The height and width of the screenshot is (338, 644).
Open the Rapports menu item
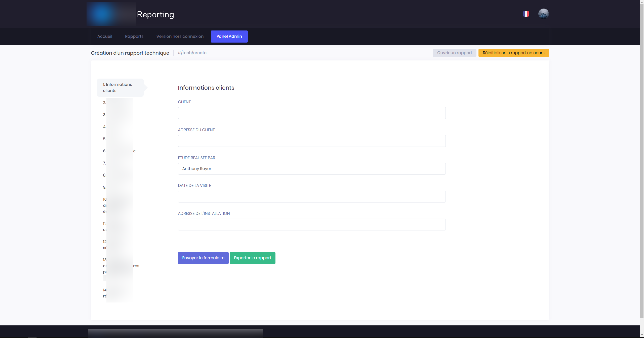coord(134,37)
